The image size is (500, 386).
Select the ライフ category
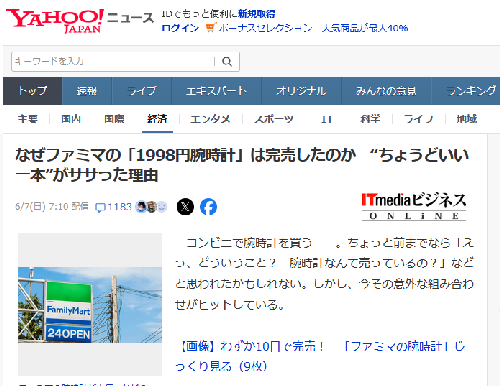[x=419, y=119]
